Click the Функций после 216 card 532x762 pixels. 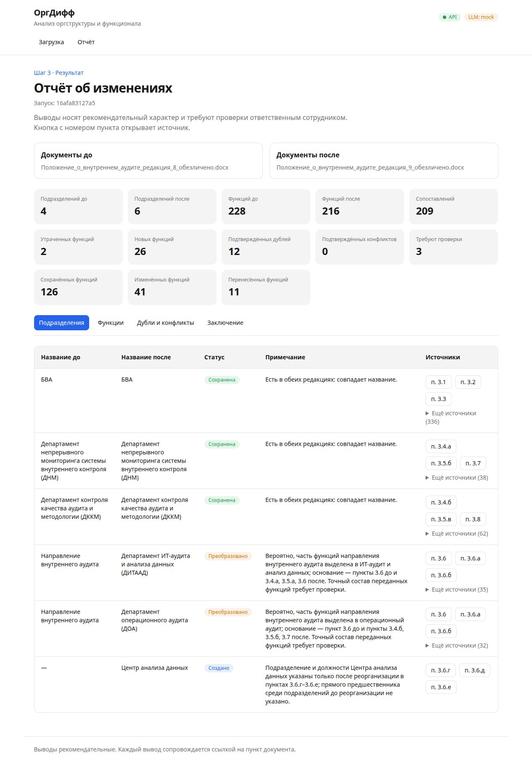(x=360, y=207)
